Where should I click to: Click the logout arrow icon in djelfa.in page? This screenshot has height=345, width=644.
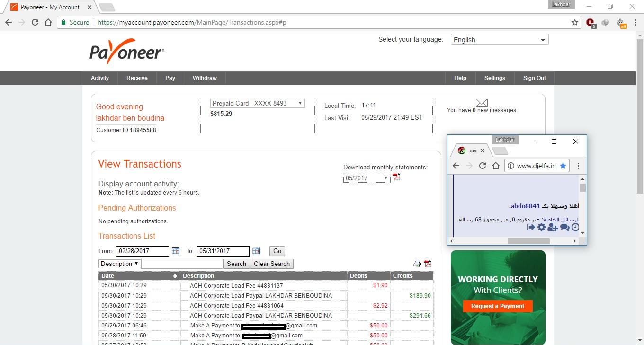(531, 227)
